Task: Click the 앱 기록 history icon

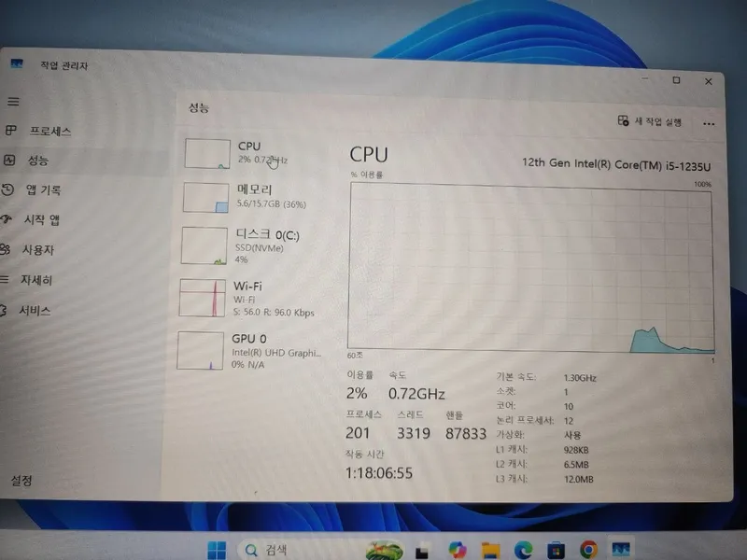Action: tap(7, 189)
